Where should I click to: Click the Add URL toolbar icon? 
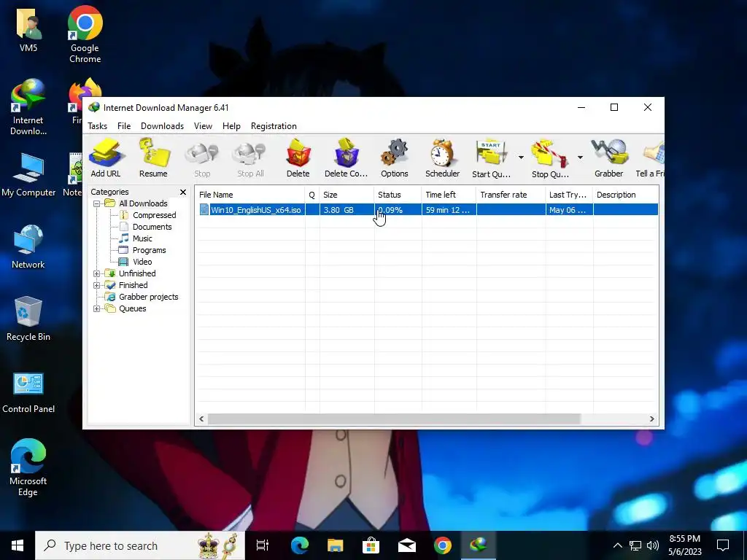pyautogui.click(x=106, y=158)
